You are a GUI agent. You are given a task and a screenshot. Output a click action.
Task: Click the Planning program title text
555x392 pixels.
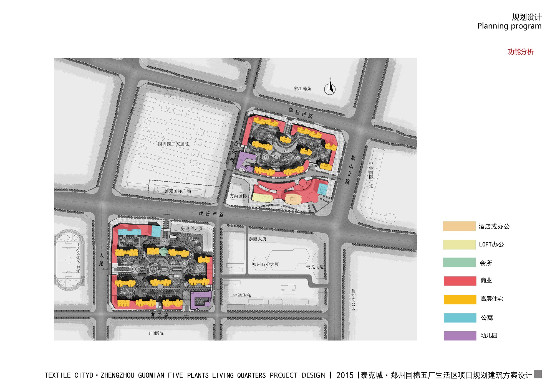(x=509, y=26)
